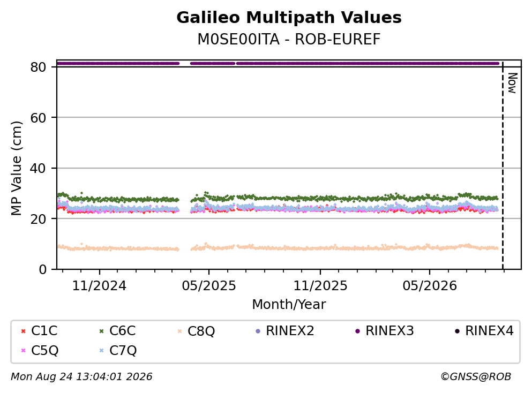This screenshot has width=532, height=393.
Task: Click the Now dashed vertical marker
Action: pyautogui.click(x=503, y=165)
